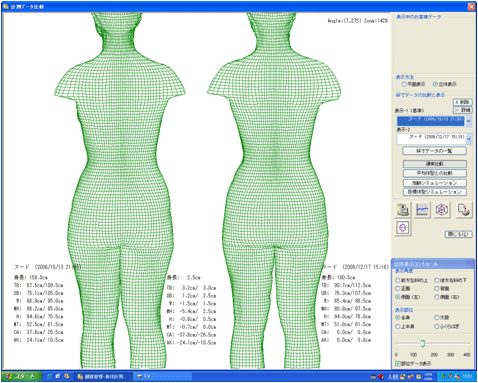Click the 加齢シミュレーション button
This screenshot has width=478, height=383.
point(434,183)
